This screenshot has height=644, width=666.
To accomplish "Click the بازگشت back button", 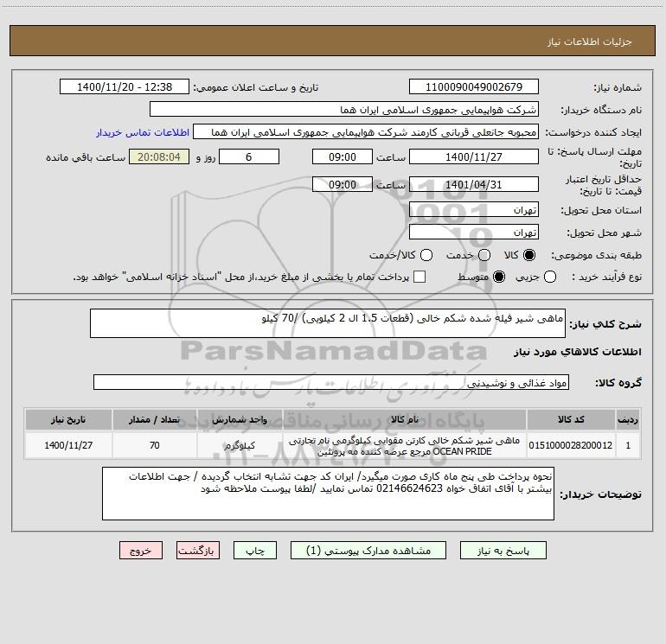I will (x=198, y=551).
